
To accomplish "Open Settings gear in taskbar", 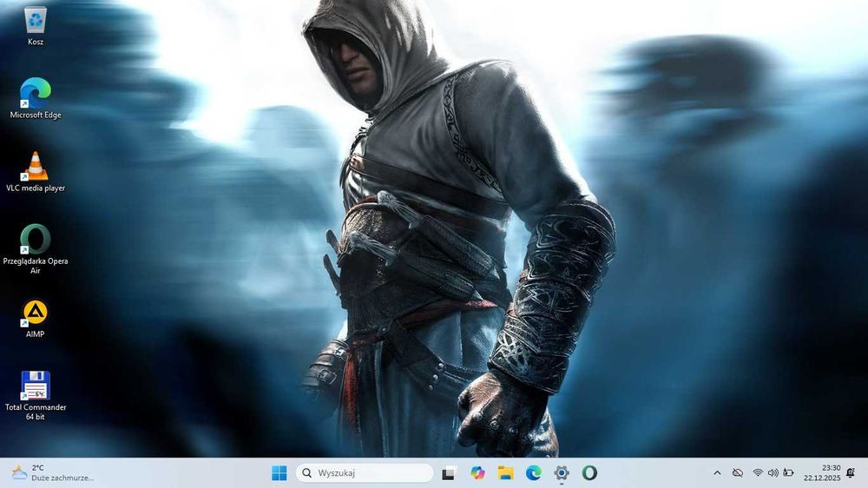I will [x=562, y=473].
